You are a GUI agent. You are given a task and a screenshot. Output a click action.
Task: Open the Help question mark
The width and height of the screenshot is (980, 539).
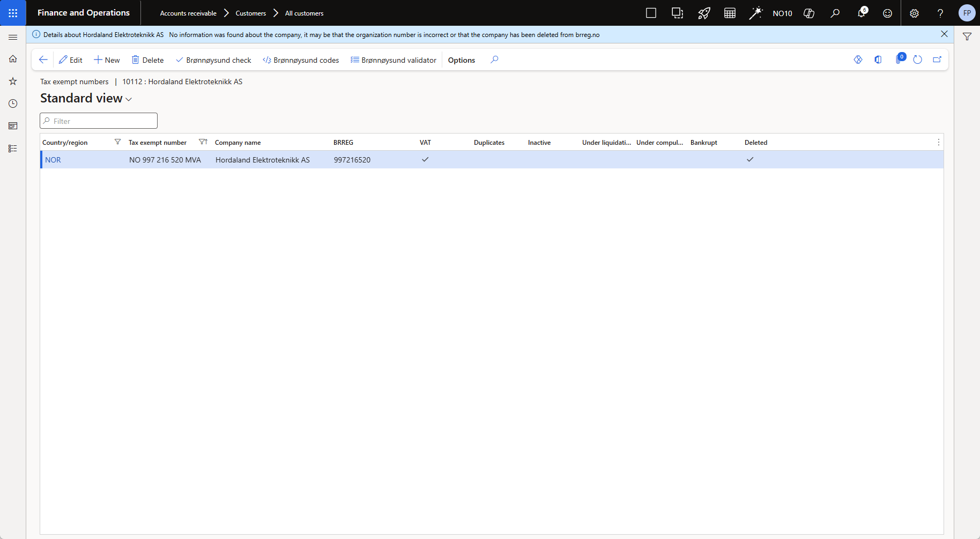click(x=940, y=13)
